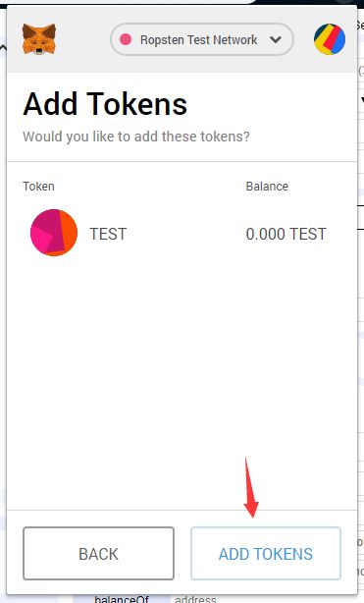Click the 0.000 TEST balance value

[286, 234]
